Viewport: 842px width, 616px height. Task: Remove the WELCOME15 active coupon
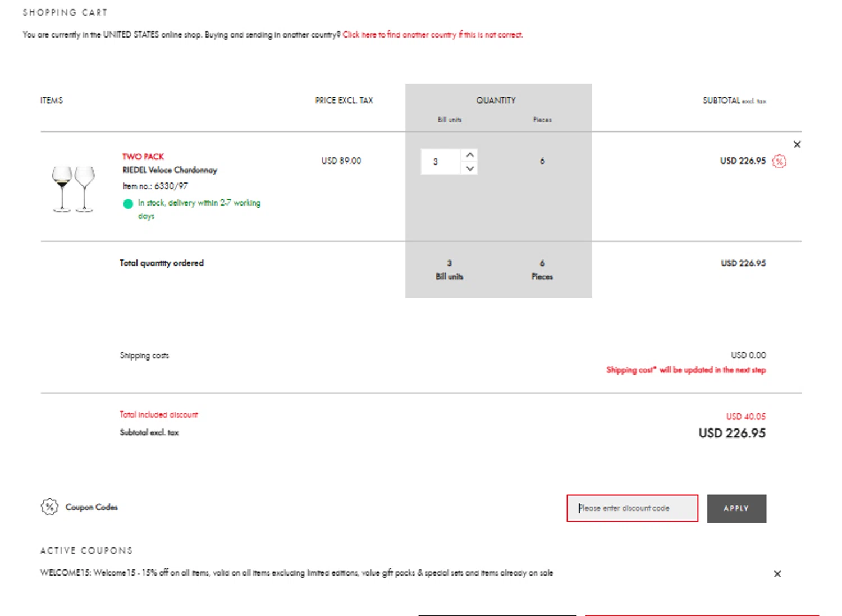click(x=777, y=573)
